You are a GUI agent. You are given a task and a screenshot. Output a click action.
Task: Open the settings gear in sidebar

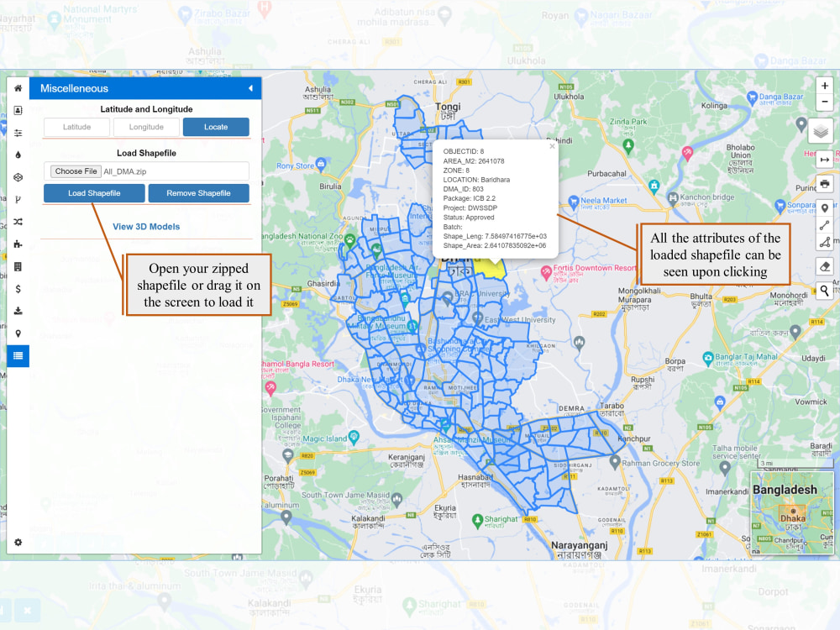coord(18,542)
